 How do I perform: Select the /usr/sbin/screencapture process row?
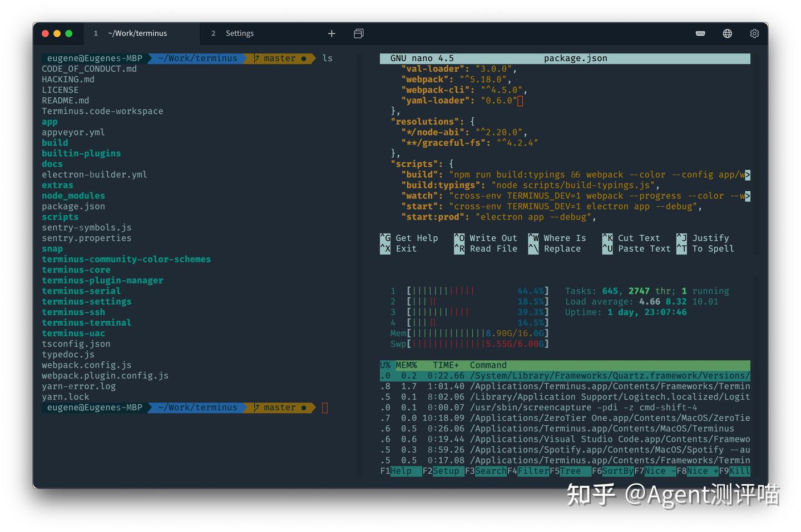[x=565, y=407]
